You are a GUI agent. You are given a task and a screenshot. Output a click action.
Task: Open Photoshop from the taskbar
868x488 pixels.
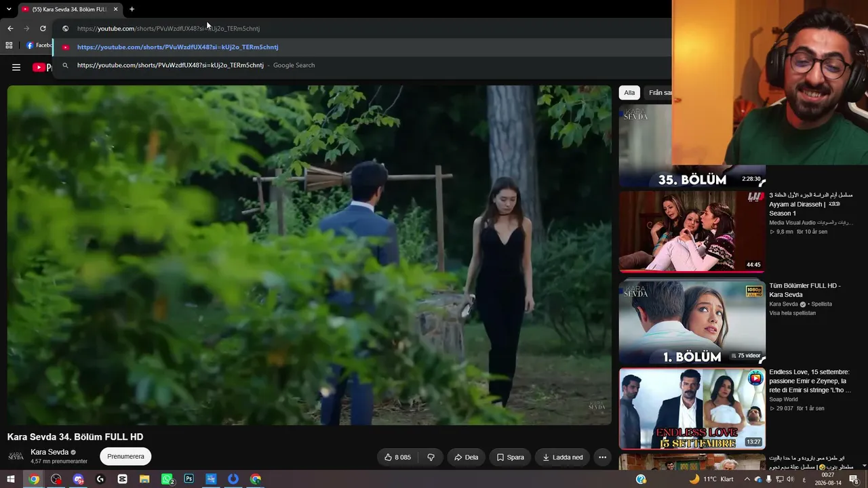click(189, 479)
